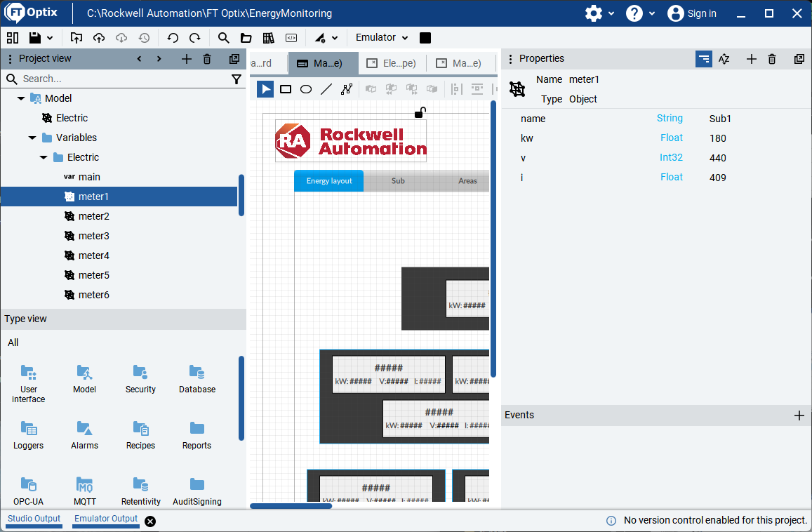This screenshot has height=532, width=812.
Task: Click the filter funnel beside search
Action: 237,79
